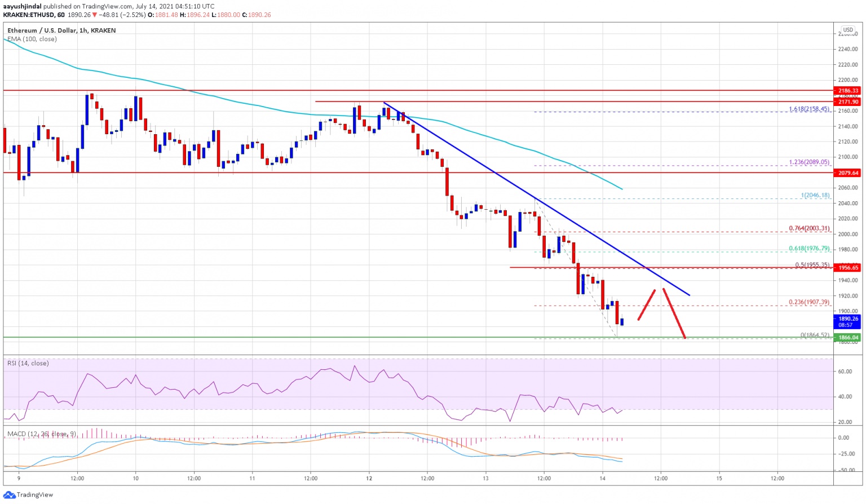The image size is (866, 504).
Task: Click the 2000.00 price on the axis
Action: click(x=847, y=234)
